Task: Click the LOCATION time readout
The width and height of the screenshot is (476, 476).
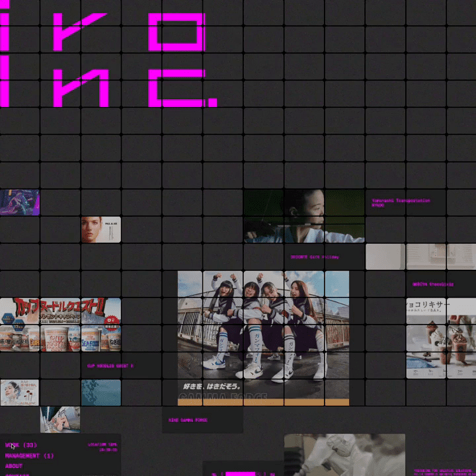Action: pos(102,447)
